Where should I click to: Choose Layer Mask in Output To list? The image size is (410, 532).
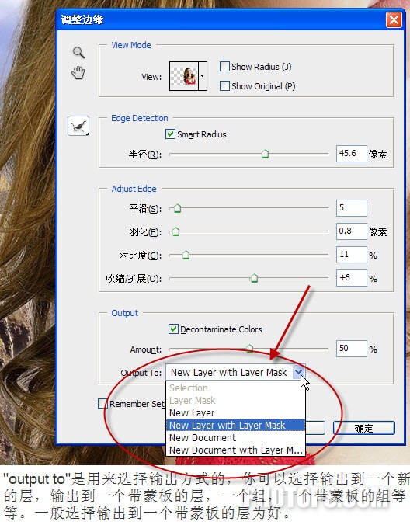click(x=235, y=400)
